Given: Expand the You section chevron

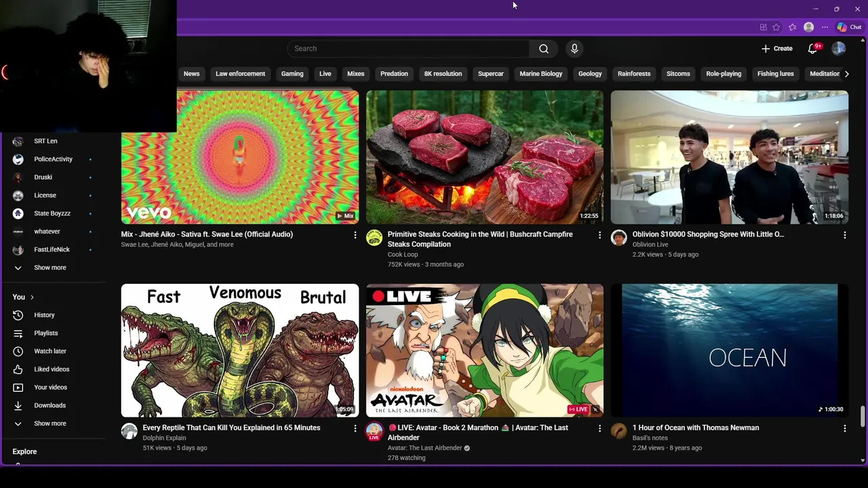Looking at the screenshot, I should coord(32,297).
